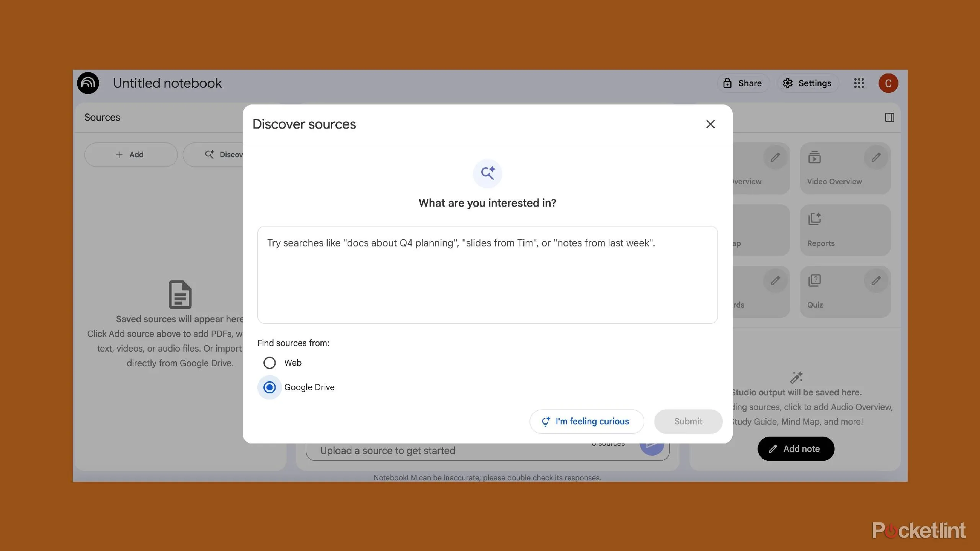The image size is (980, 551).
Task: Click the Share button
Action: point(742,83)
